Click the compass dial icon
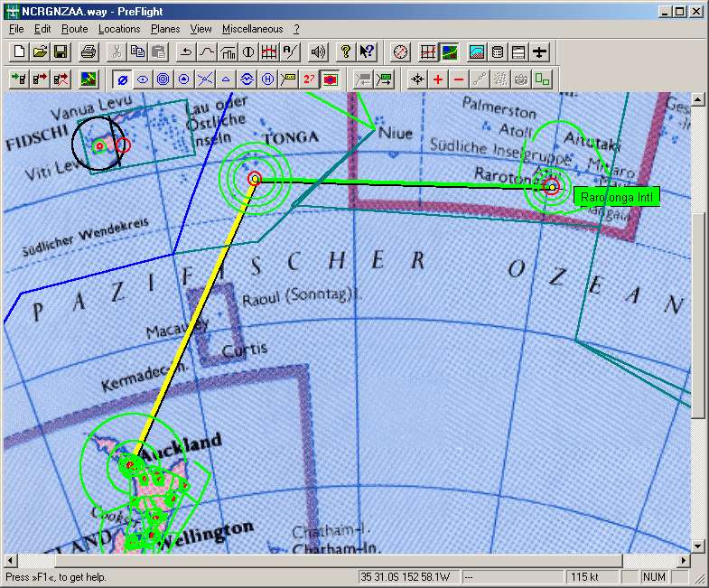Viewport: 709px width, 588px height. [401, 52]
